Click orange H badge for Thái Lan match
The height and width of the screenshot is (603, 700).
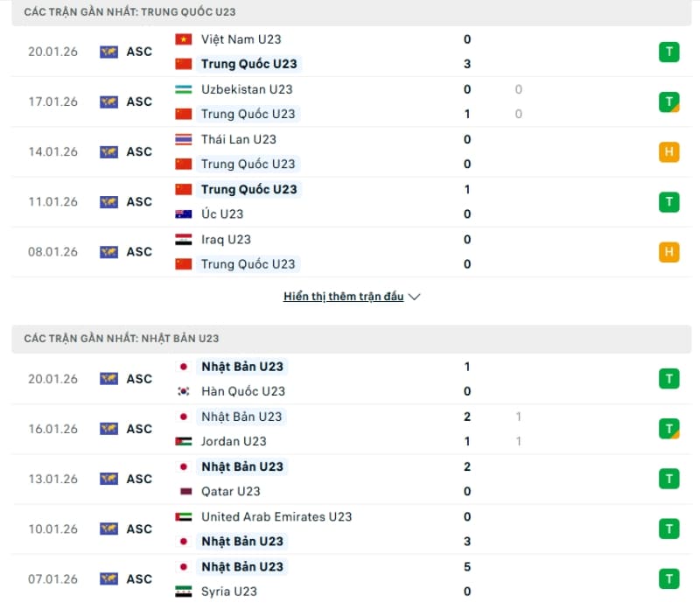[668, 151]
